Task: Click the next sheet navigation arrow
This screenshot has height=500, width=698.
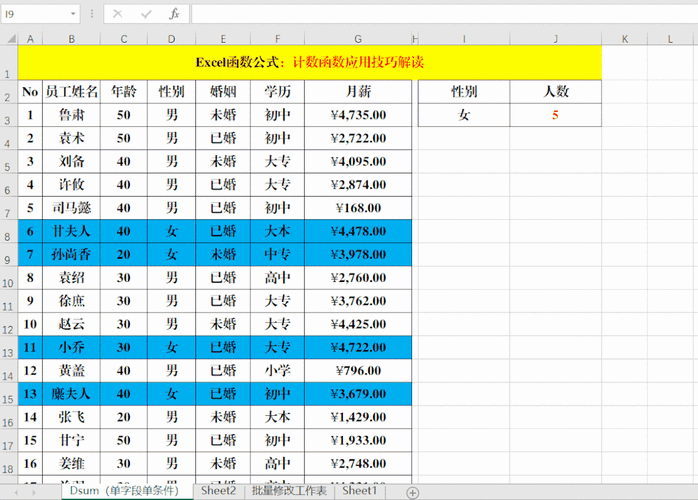Action: [x=34, y=492]
